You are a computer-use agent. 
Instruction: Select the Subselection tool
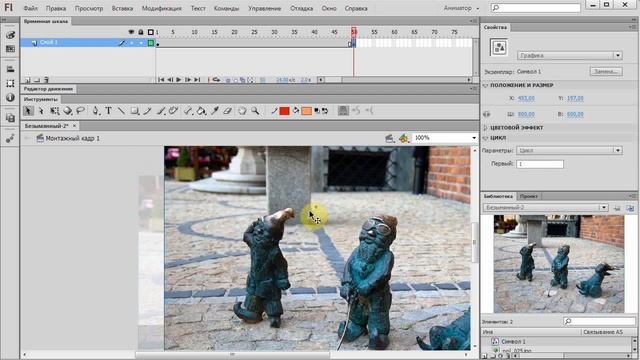pyautogui.click(x=41, y=111)
